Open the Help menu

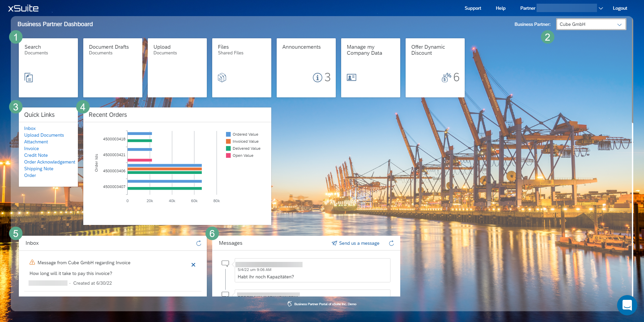pos(500,8)
